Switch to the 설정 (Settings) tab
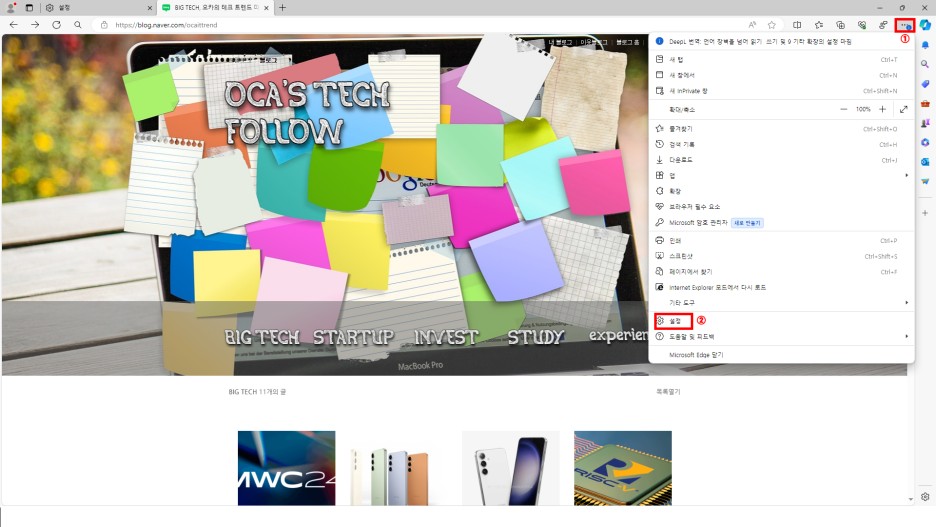This screenshot has width=936, height=527. click(x=98, y=8)
